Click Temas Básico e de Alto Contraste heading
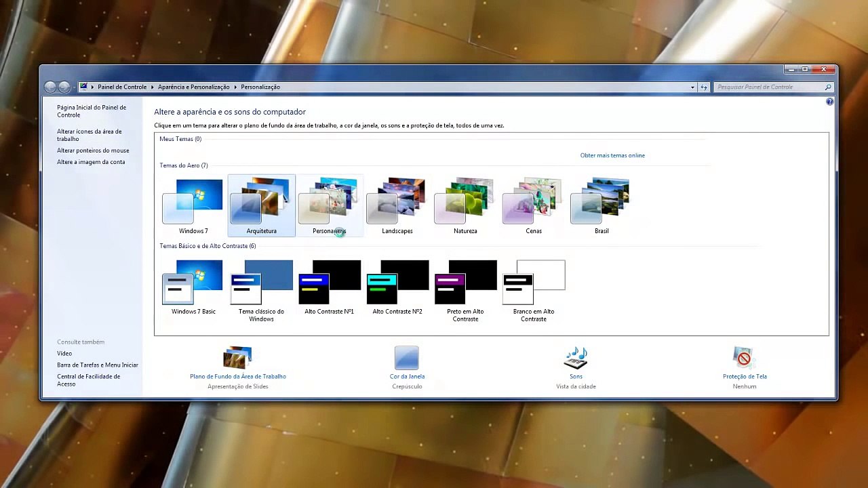The width and height of the screenshot is (868, 488). [208, 246]
